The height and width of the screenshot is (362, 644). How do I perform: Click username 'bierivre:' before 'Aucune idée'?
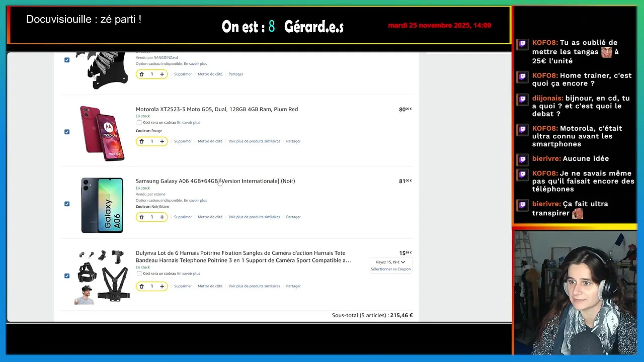coord(546,158)
